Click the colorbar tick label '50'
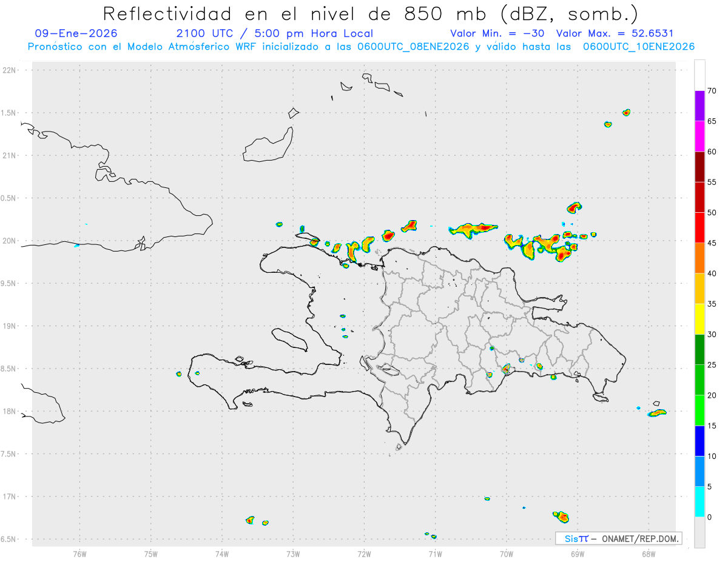This screenshot has height=562, width=728. tap(712, 213)
